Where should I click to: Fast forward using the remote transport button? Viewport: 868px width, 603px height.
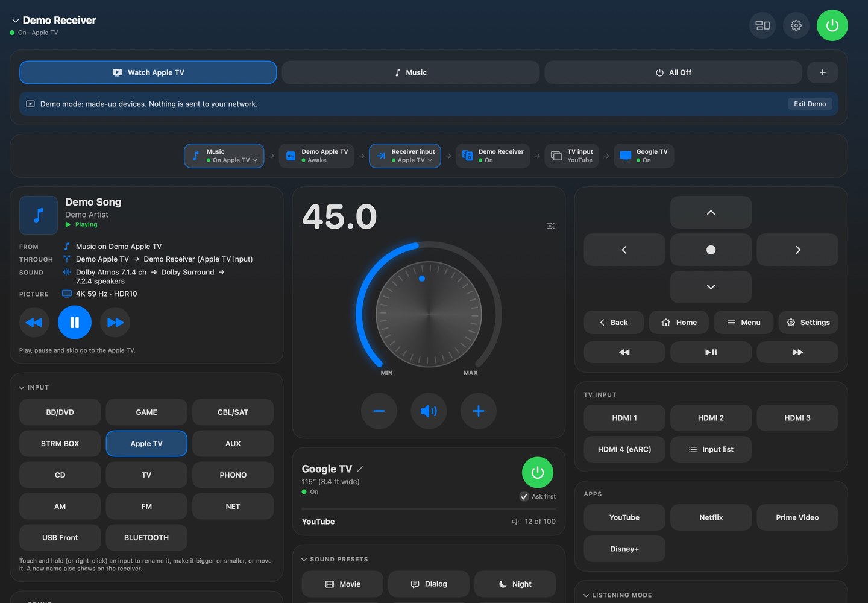click(x=797, y=352)
